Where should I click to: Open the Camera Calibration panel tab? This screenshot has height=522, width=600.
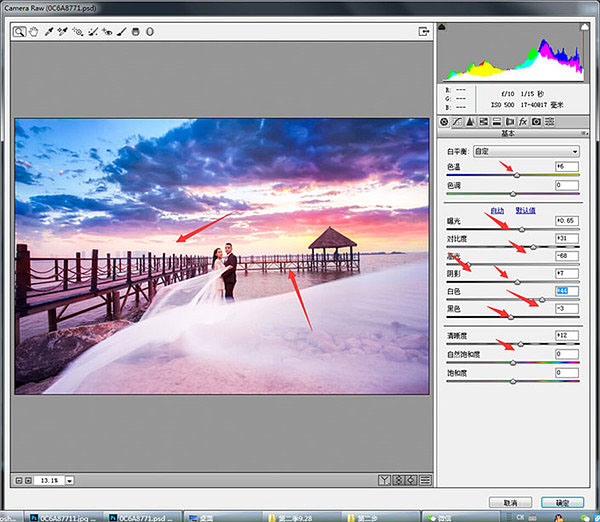click(536, 122)
